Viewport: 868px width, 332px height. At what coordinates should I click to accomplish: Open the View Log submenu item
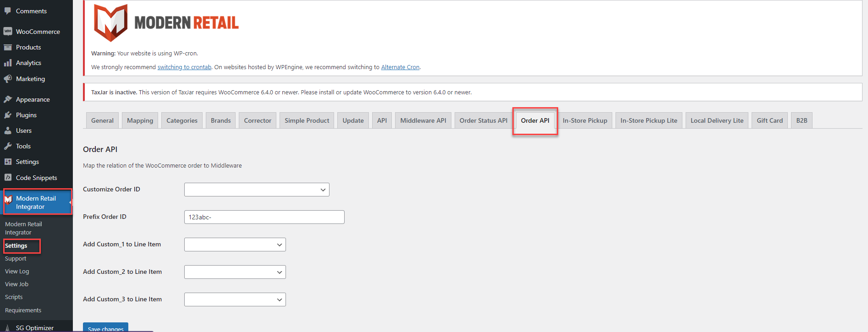pyautogui.click(x=17, y=272)
